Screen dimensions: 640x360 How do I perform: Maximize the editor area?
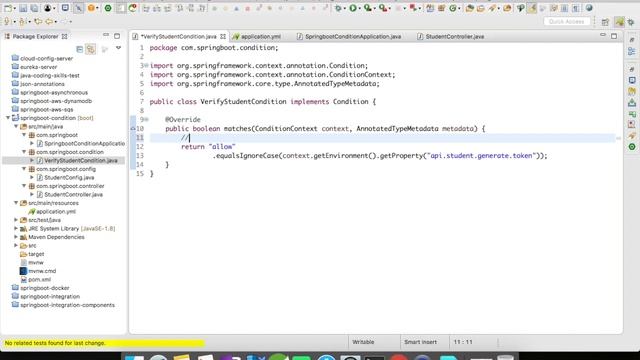click(614, 36)
